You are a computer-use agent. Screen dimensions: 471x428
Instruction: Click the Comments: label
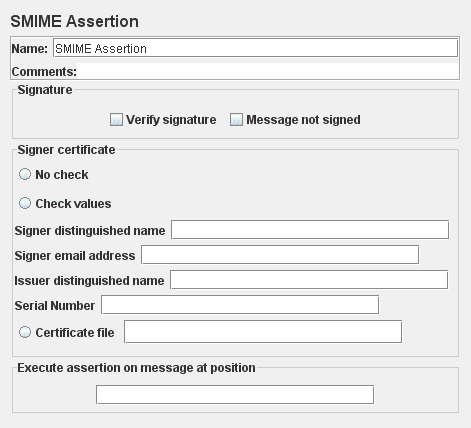click(44, 71)
